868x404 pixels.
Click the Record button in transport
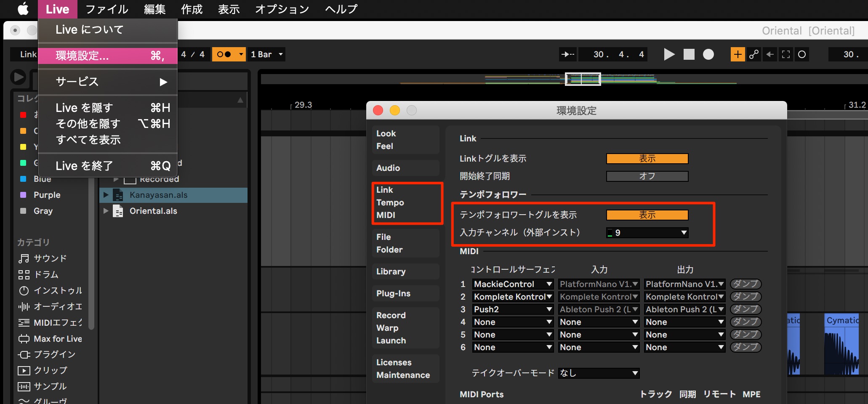[708, 54]
